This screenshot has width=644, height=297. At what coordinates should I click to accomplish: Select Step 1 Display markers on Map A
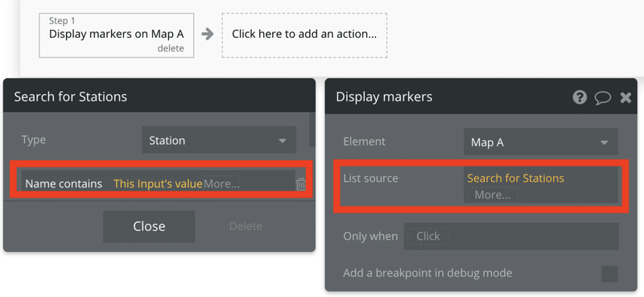point(117,35)
